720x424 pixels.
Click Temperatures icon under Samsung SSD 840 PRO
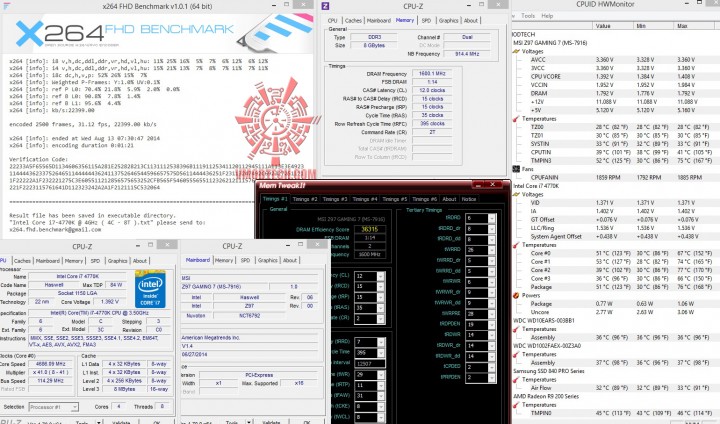tap(517, 379)
